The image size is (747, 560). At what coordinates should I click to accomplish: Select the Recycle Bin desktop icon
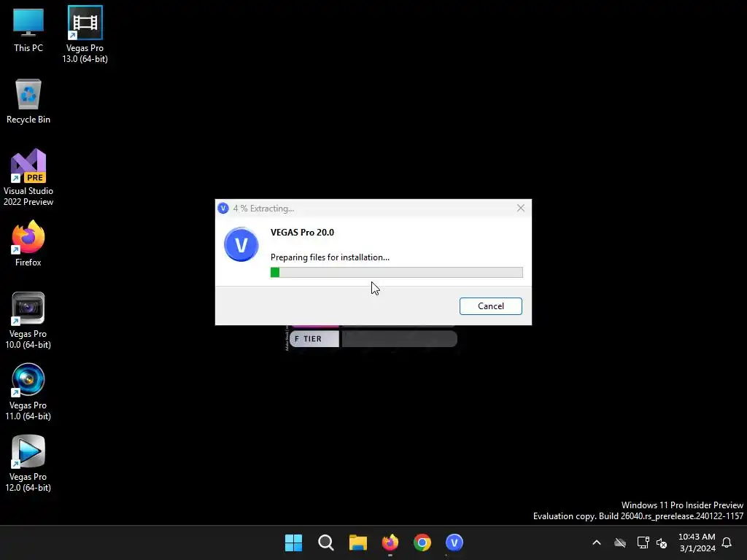click(x=28, y=101)
